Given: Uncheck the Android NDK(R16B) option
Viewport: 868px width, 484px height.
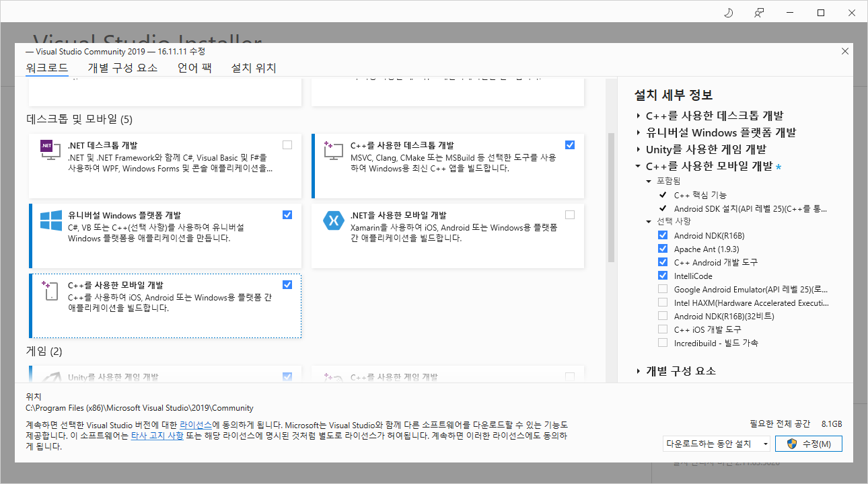Looking at the screenshot, I should (x=663, y=235).
